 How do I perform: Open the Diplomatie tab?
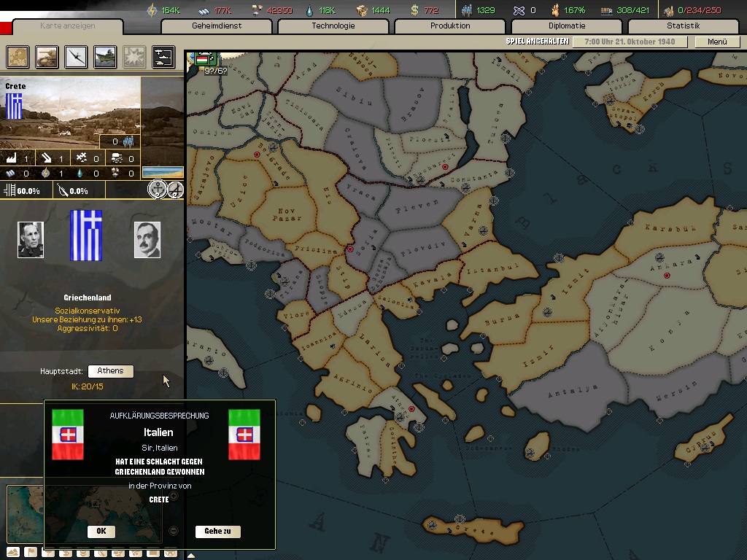click(x=566, y=26)
